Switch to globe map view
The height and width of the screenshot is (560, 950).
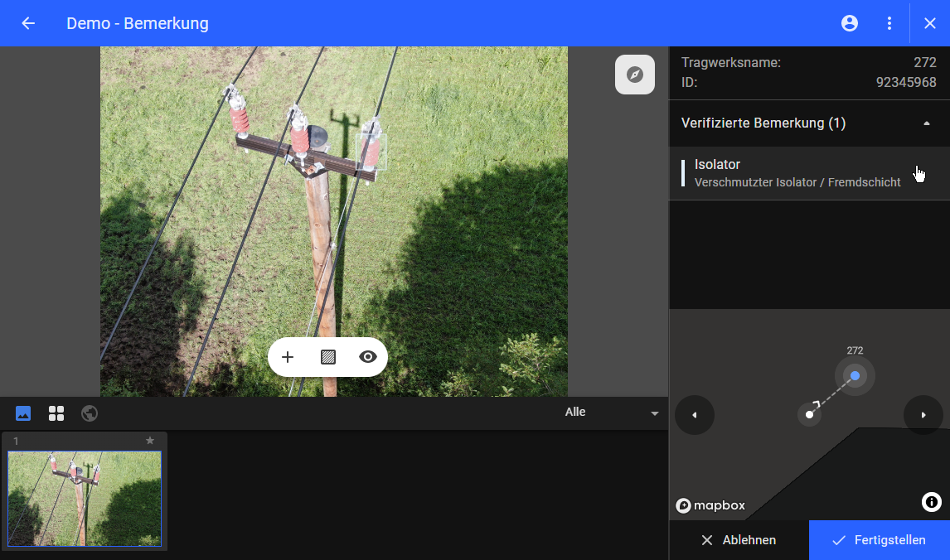pos(90,413)
